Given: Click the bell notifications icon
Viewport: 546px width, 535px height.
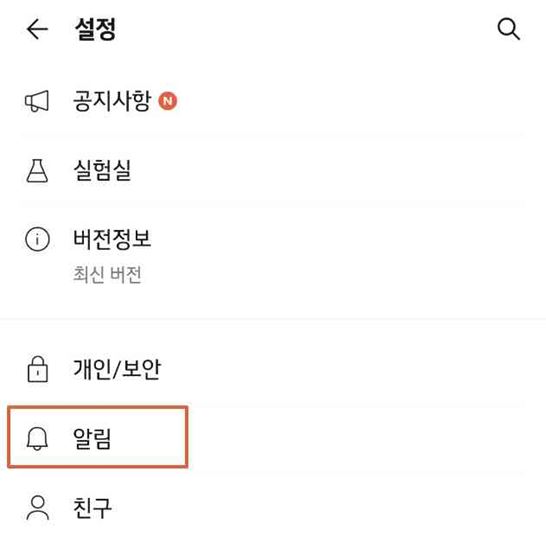Looking at the screenshot, I should pos(37,438).
